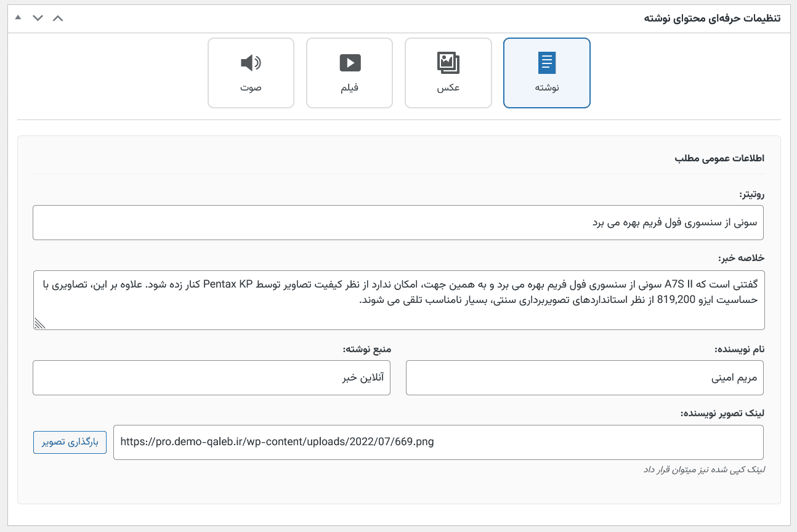Switch to the عکس tab label
This screenshot has height=532, width=797.
coord(448,87)
